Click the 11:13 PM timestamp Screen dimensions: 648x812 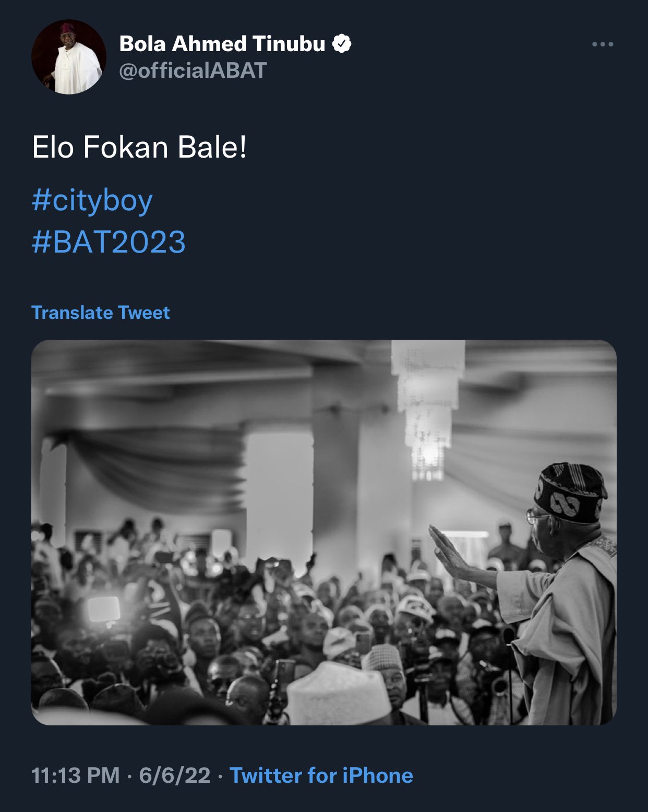coord(76,775)
